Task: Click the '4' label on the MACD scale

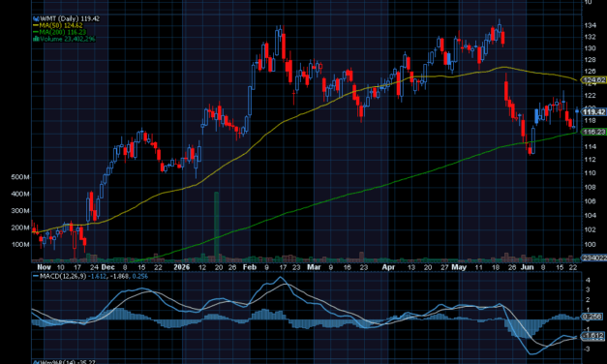Action: [x=588, y=280]
